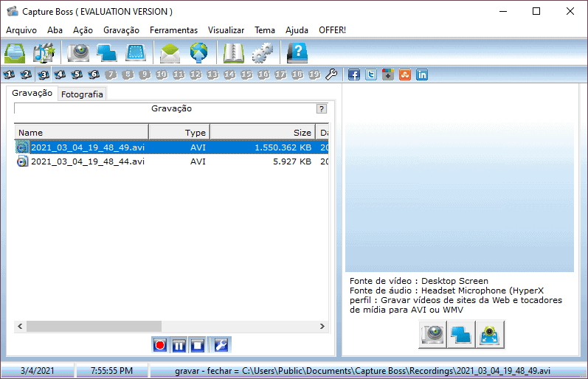Click the Fonte de vídeo : Desktop Screen text
588x379 pixels.
click(x=419, y=281)
